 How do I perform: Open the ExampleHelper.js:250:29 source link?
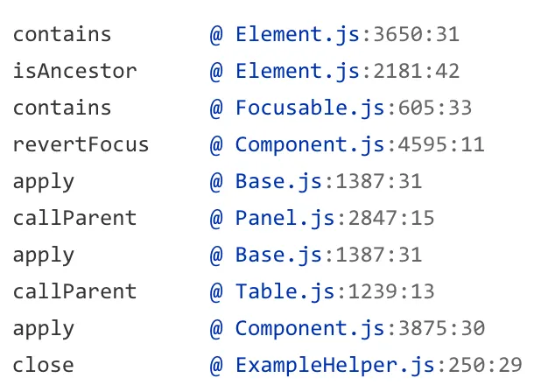(378, 365)
